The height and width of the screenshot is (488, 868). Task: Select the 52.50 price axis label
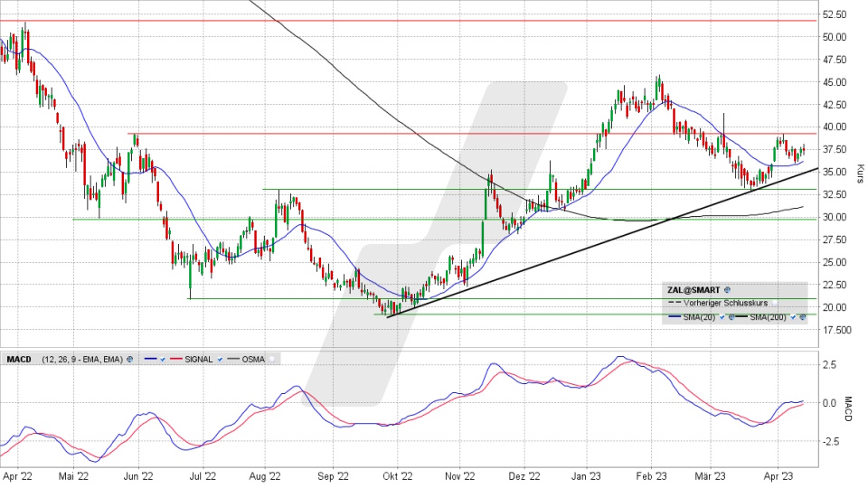[x=835, y=14]
